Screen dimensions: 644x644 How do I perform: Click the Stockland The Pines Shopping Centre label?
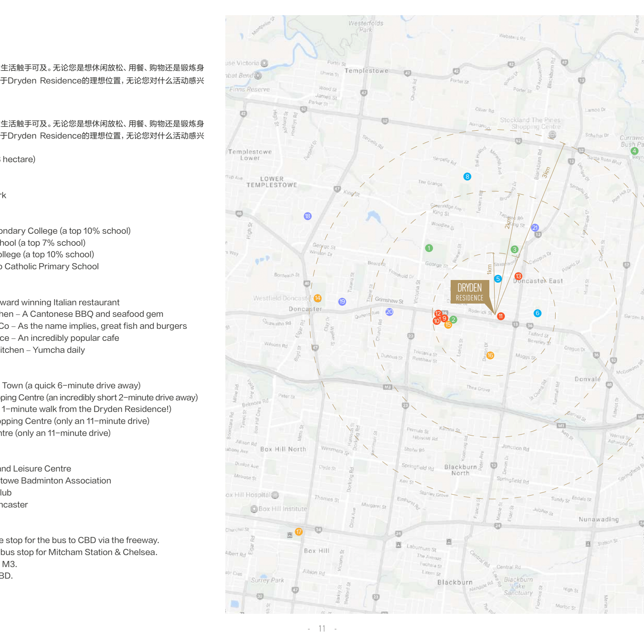(530, 123)
